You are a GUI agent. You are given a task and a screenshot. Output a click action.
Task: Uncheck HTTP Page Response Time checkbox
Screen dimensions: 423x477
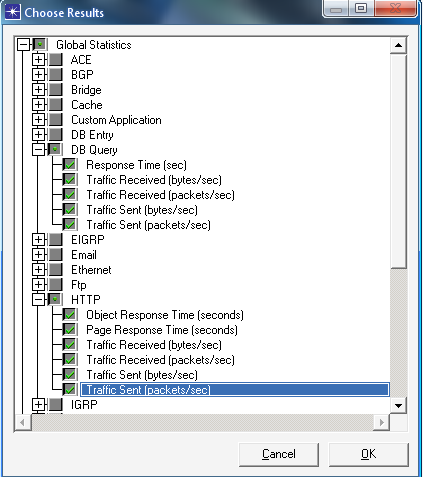(x=70, y=330)
